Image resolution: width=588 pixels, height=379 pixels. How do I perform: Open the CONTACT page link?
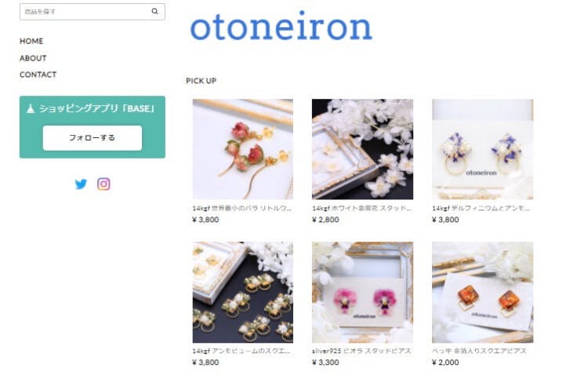click(x=38, y=75)
